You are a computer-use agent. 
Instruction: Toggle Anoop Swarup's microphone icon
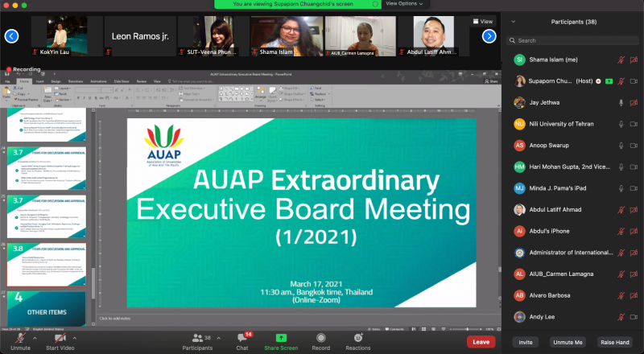[x=621, y=145]
